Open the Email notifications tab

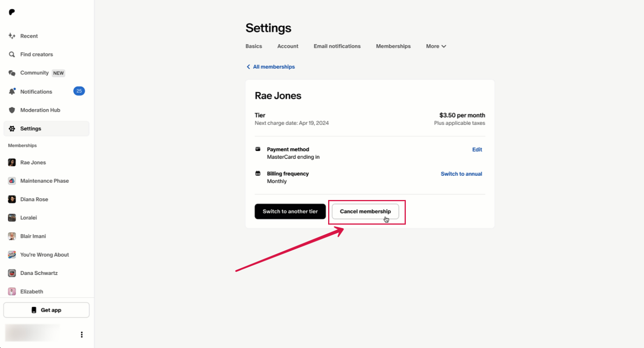(x=337, y=46)
